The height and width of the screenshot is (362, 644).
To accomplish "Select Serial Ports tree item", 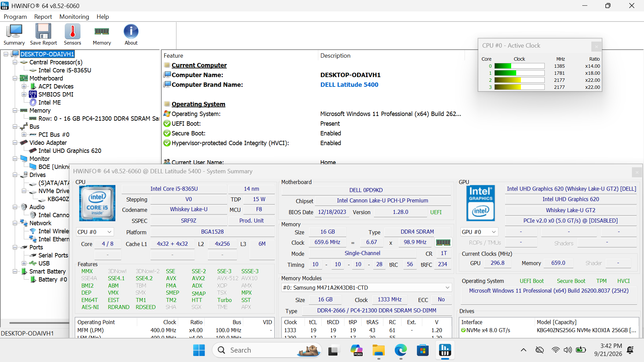I will pos(53,255).
